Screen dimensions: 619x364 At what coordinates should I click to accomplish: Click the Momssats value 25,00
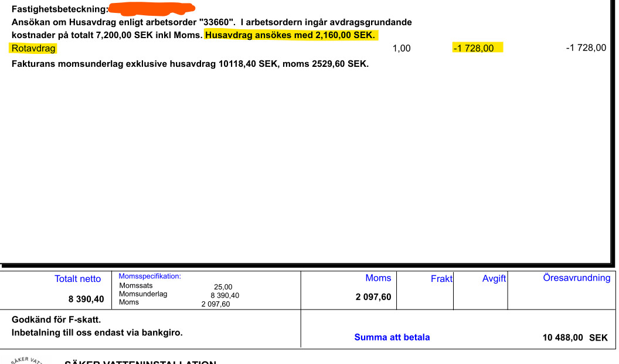pyautogui.click(x=223, y=287)
